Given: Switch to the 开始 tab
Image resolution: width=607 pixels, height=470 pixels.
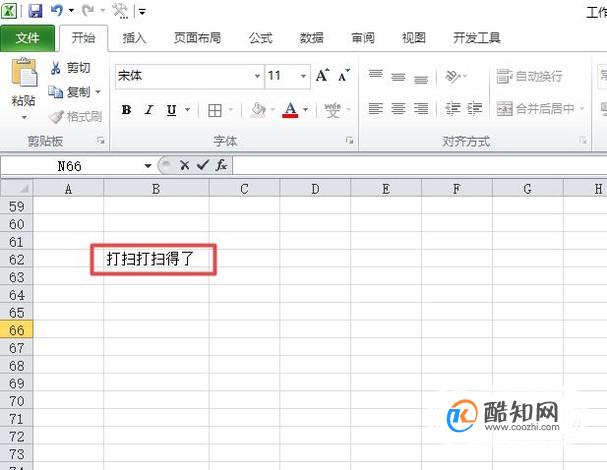Looking at the screenshot, I should tap(83, 38).
